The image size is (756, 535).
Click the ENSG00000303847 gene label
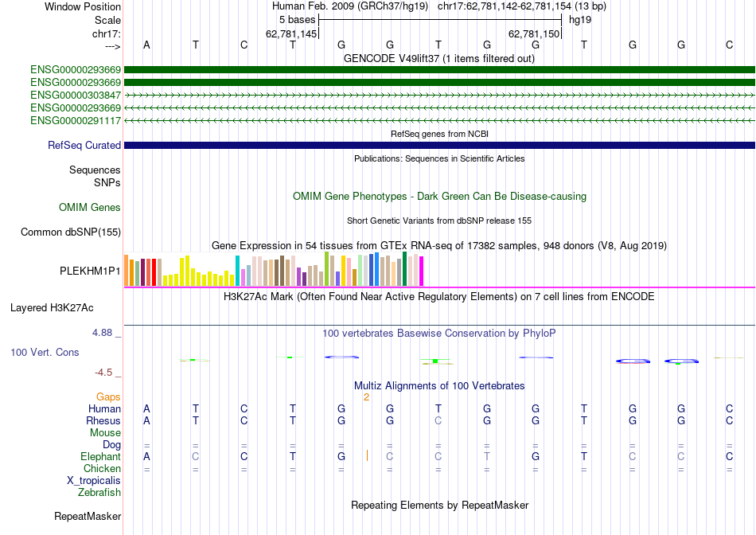click(76, 95)
